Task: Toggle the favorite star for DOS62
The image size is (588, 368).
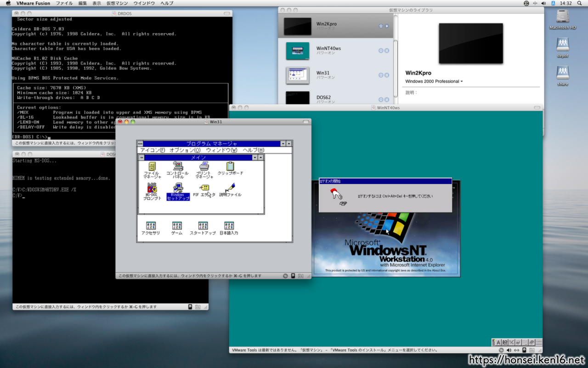Action: pyautogui.click(x=381, y=99)
